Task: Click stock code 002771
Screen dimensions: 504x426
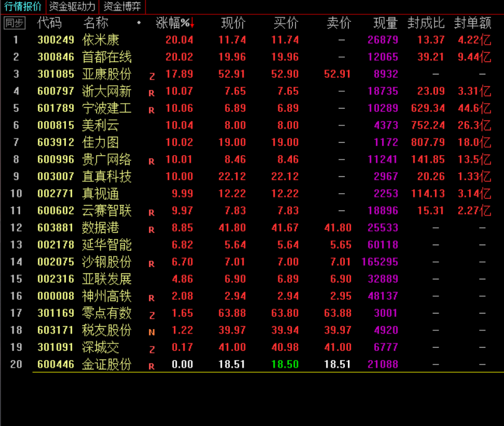Action: [x=55, y=193]
